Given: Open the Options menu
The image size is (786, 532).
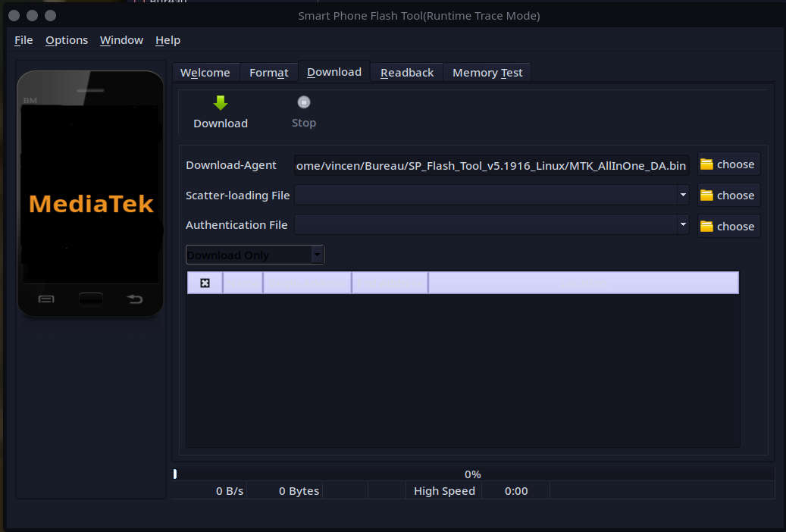Looking at the screenshot, I should [67, 40].
